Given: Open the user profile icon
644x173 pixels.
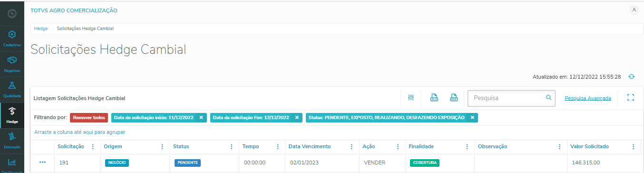Looking at the screenshot, I should (x=634, y=10).
